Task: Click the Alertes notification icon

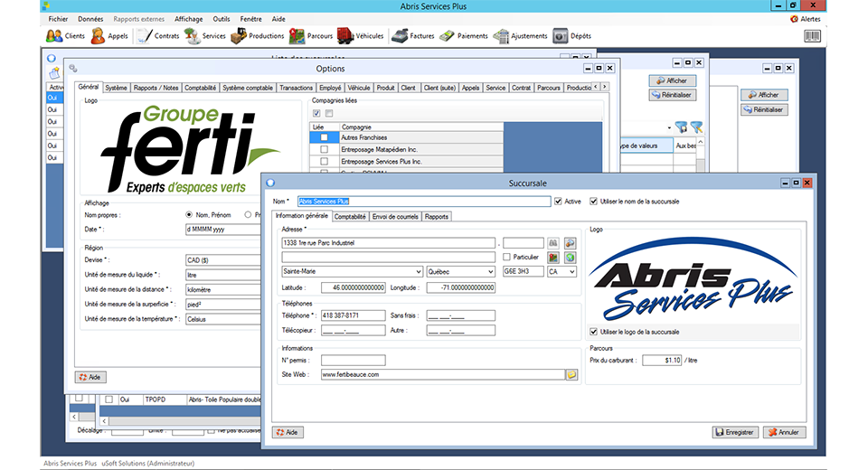Action: point(806,19)
